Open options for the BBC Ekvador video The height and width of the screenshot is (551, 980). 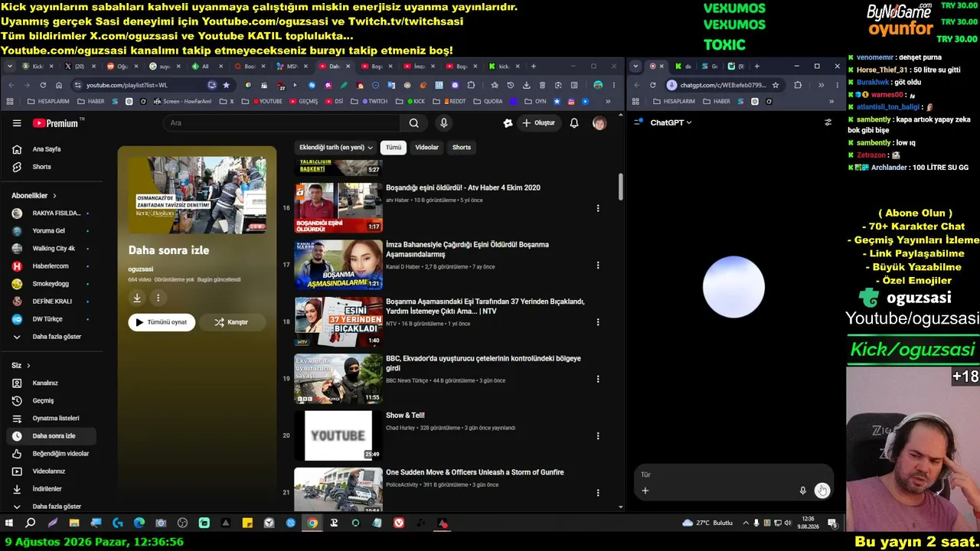[598, 379]
